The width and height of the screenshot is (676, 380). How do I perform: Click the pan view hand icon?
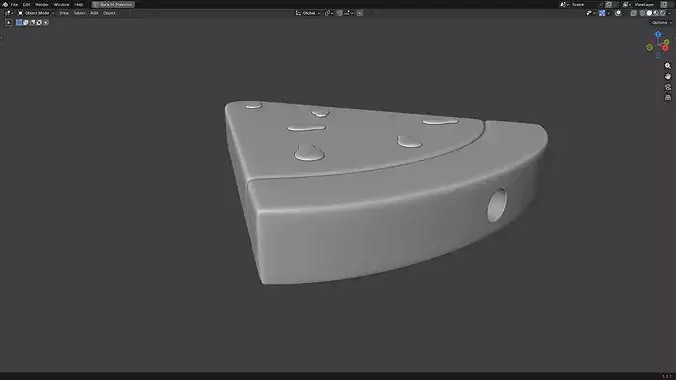coord(668,76)
